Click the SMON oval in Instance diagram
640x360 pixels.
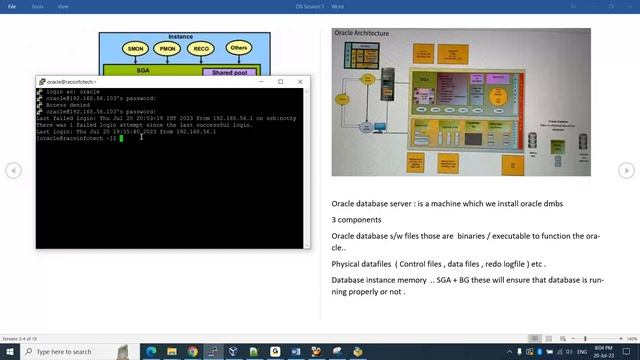click(x=136, y=49)
